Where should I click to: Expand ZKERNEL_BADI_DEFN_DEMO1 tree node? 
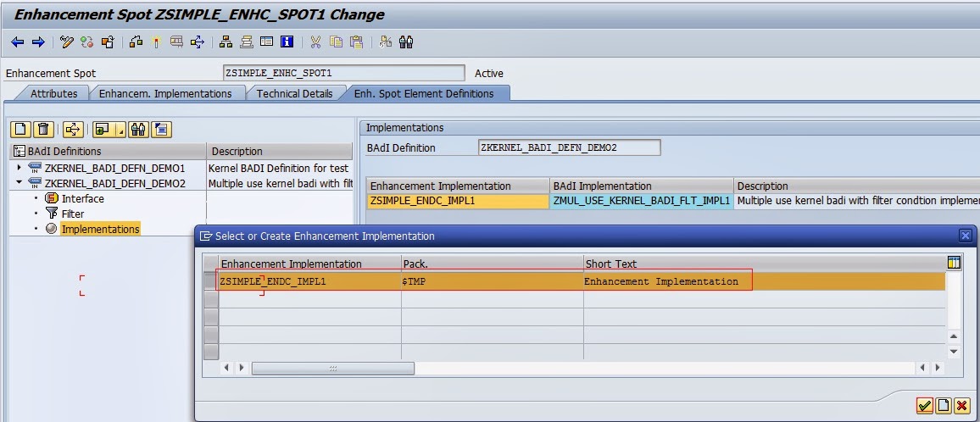pos(19,168)
